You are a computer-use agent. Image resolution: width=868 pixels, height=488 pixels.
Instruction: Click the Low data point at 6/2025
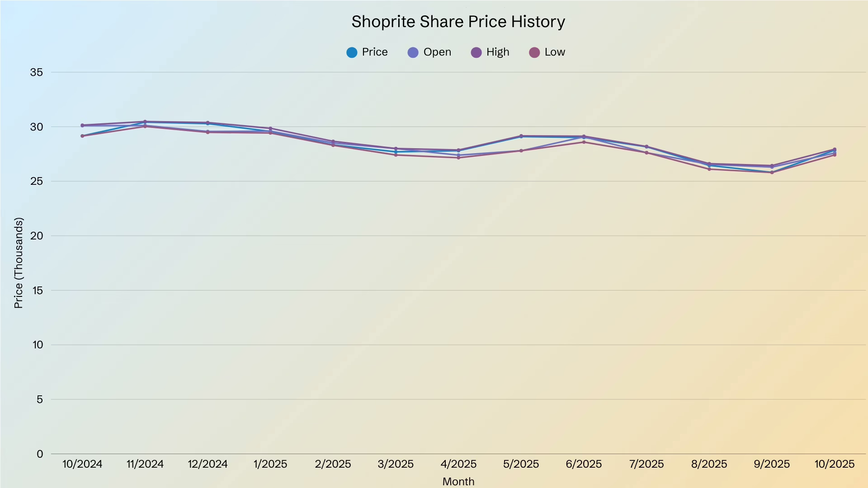pyautogui.click(x=584, y=142)
